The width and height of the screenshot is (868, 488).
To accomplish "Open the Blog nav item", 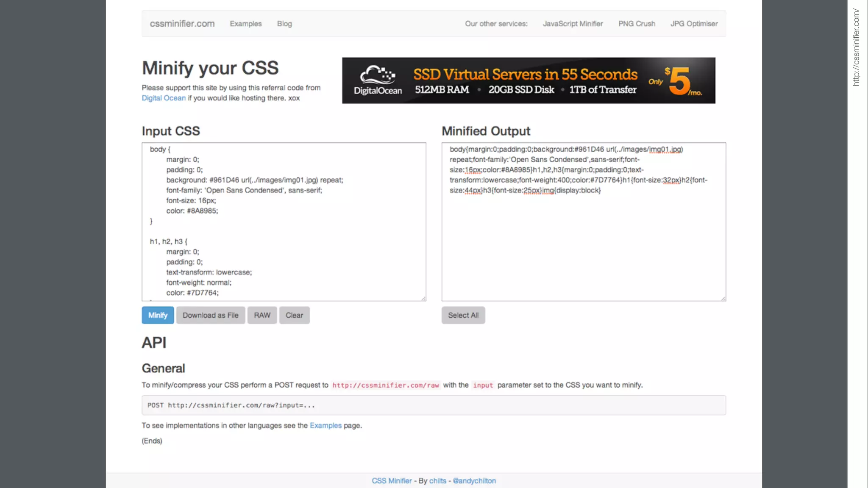I will point(284,24).
